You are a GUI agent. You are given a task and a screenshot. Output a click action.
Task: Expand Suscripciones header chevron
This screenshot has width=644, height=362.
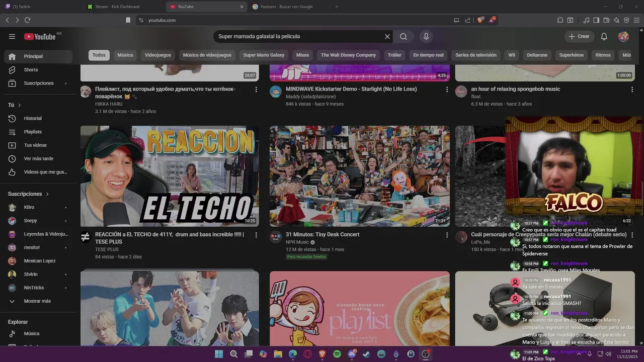[48, 194]
